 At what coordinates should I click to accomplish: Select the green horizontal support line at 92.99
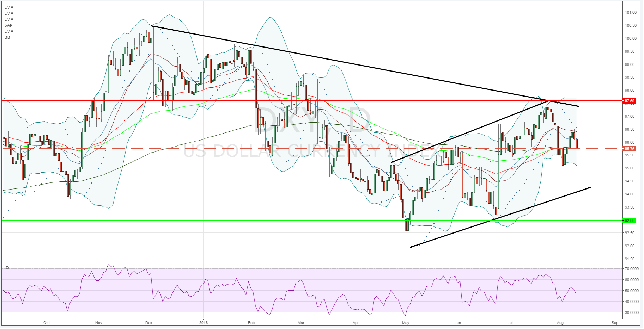pyautogui.click(x=312, y=221)
